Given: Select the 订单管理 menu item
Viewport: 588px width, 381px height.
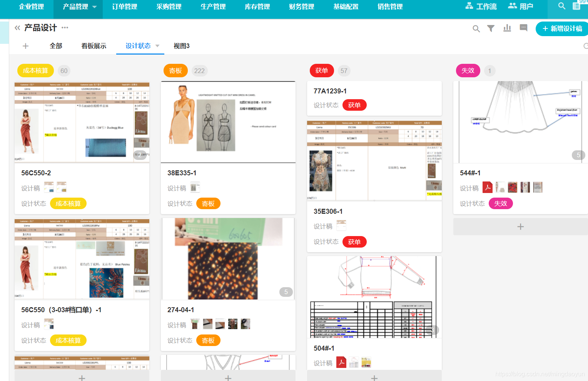Looking at the screenshot, I should click(124, 6).
